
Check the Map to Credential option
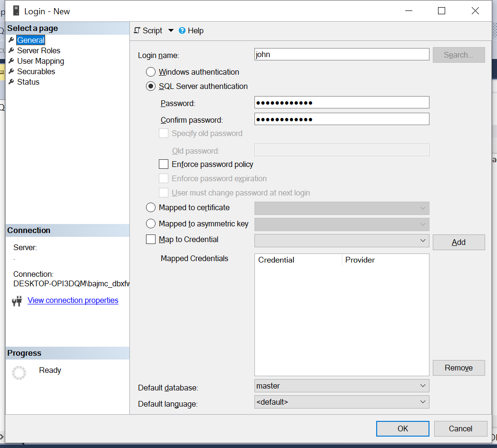(x=151, y=239)
